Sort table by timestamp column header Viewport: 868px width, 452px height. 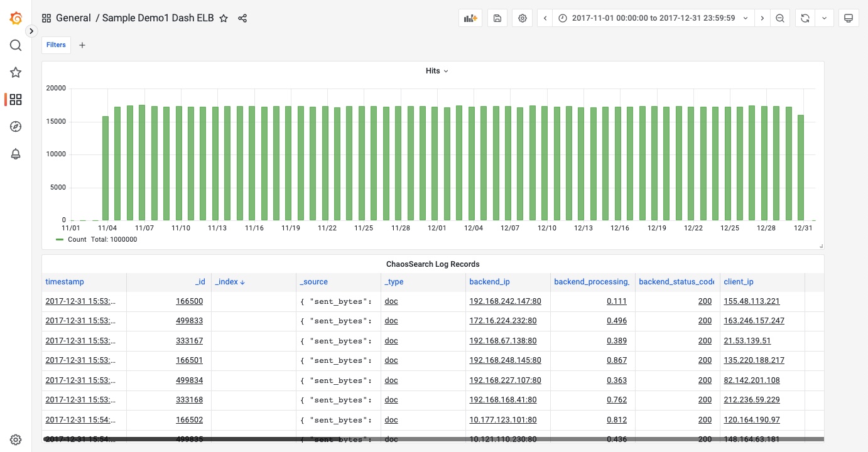[x=65, y=282]
